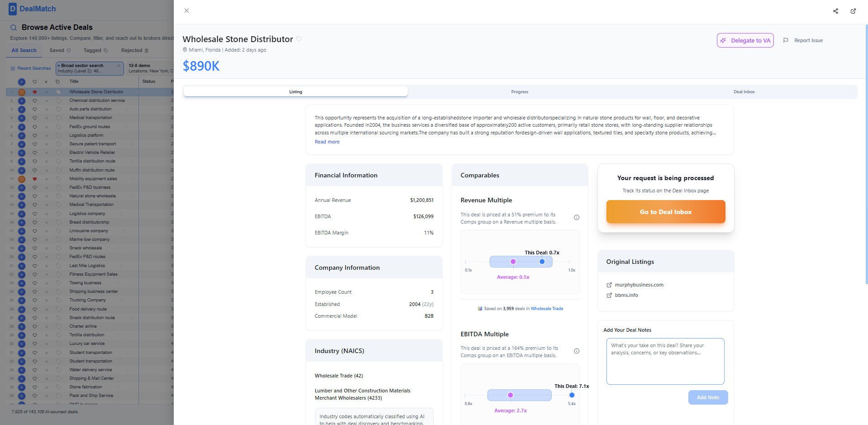The height and width of the screenshot is (425, 868).
Task: Unsave Wholesale Stone Distributor via red heart
Action: point(35,92)
